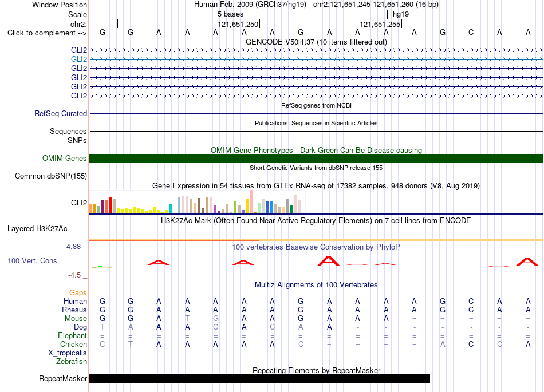Click the 'chr2:' base position label
The image size is (544, 392).
(78, 24)
